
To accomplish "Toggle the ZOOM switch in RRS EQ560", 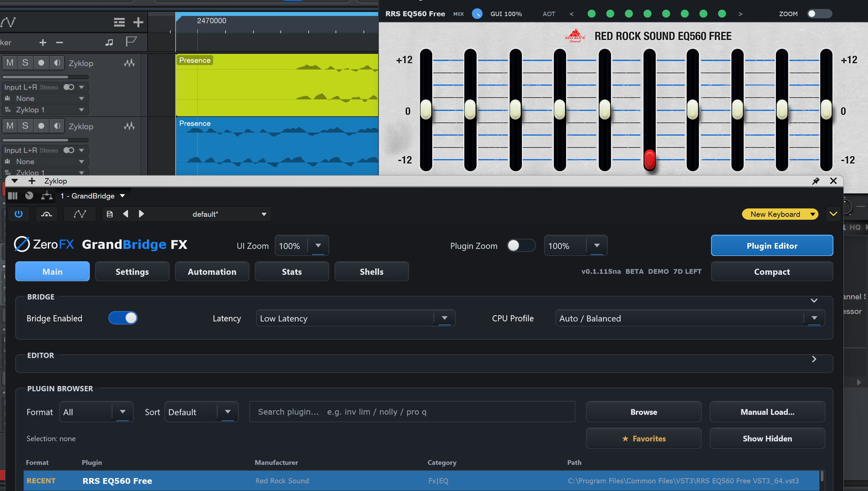I will pos(819,14).
